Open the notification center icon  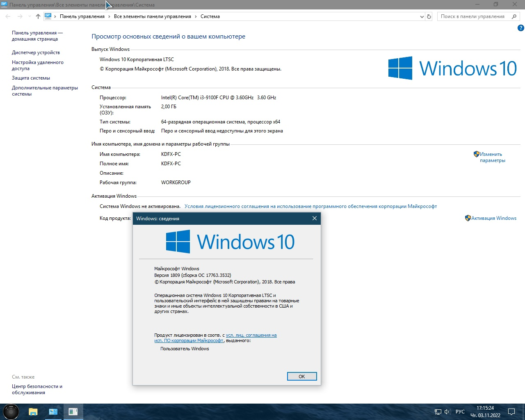click(511, 412)
